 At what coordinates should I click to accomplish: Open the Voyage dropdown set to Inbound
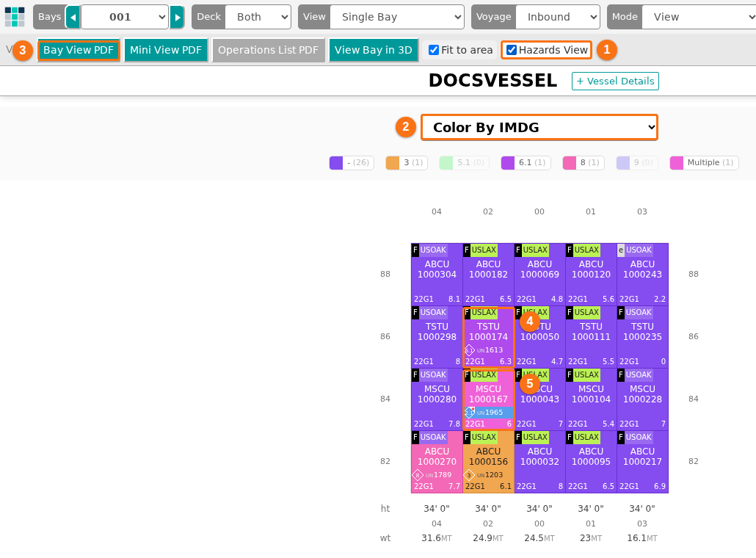pos(558,18)
